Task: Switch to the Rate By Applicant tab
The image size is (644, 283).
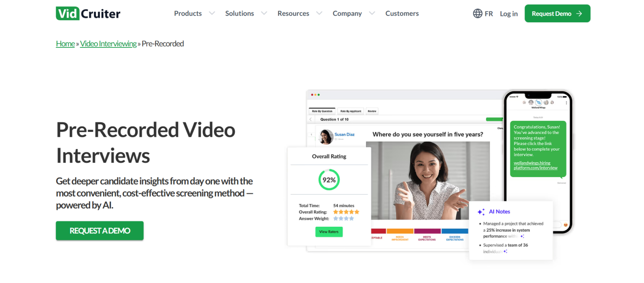Action: tap(351, 111)
